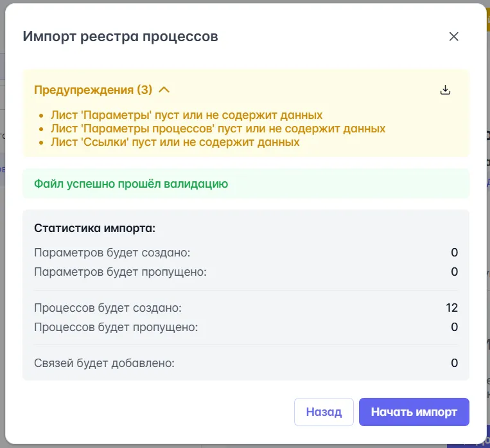
Task: Go back with the 'Назад' button
Action: tap(324, 412)
